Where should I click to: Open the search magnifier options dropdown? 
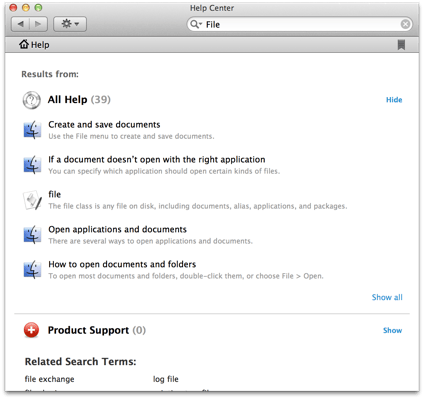pyautogui.click(x=196, y=24)
